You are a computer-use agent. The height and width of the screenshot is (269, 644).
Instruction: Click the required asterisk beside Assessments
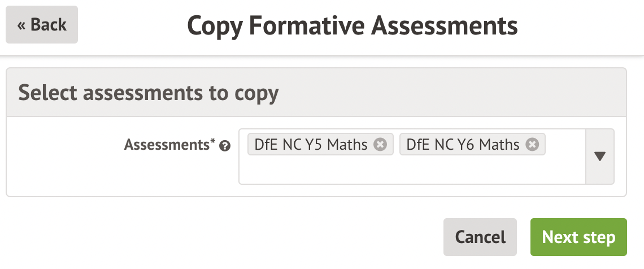click(213, 143)
